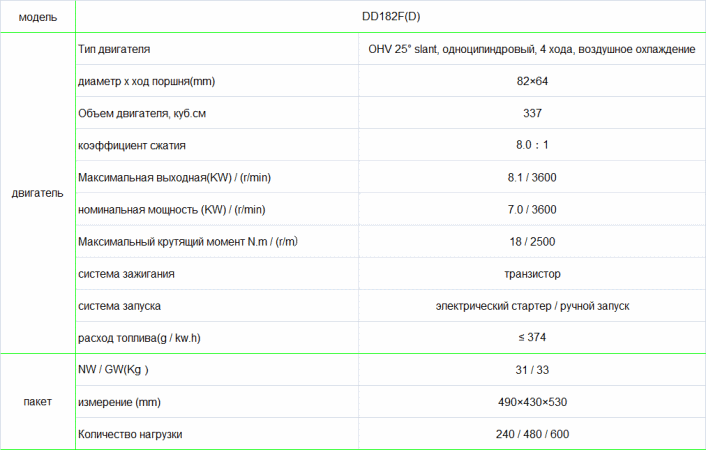Select the 'Тип двигателя' row label
This screenshot has height=450, width=706.
(x=114, y=49)
